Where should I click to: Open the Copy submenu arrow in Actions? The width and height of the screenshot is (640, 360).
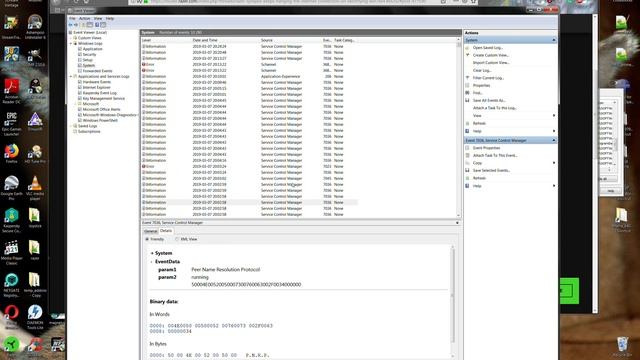[x=554, y=163]
